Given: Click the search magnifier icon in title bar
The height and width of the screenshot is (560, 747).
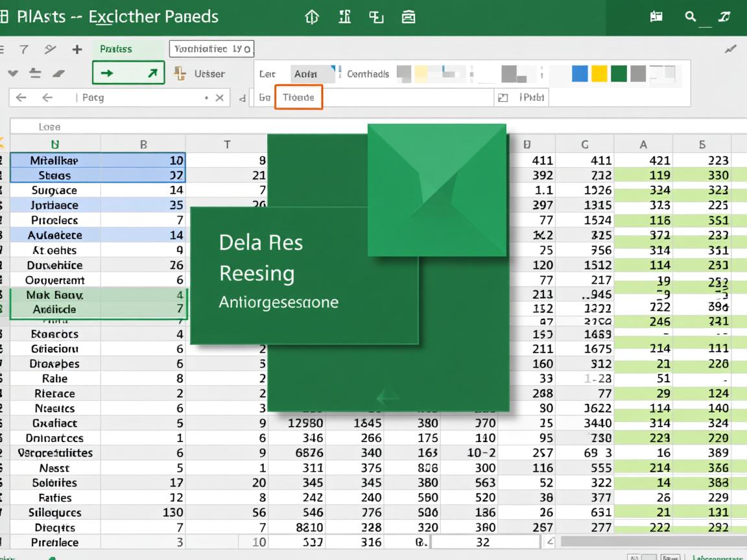Looking at the screenshot, I should pos(691,17).
